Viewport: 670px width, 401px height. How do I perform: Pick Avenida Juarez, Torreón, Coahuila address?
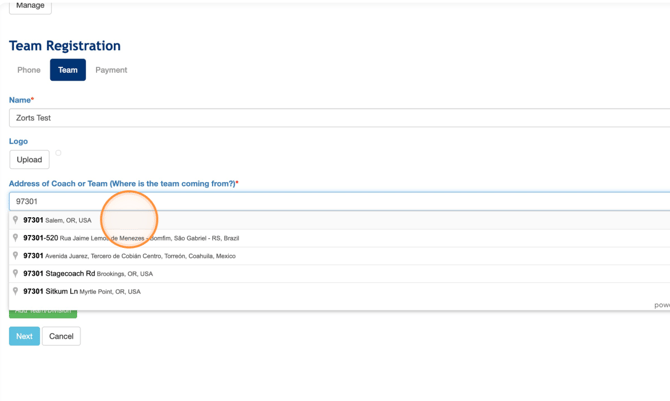130,256
